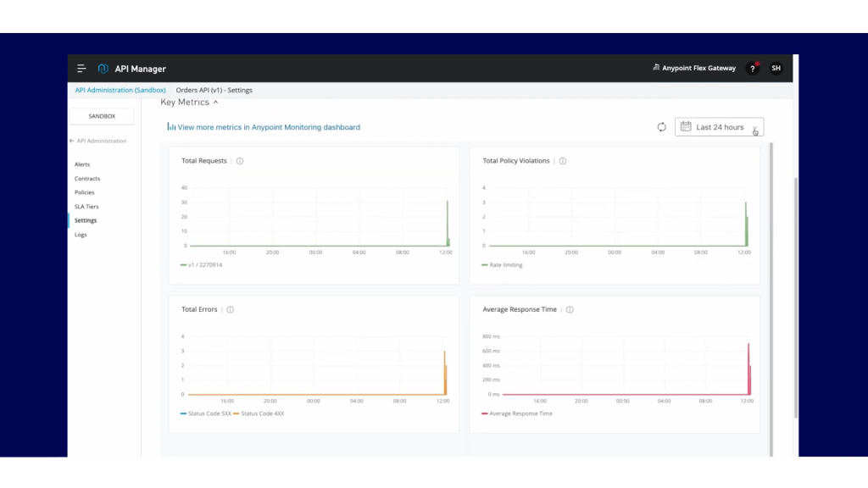Click the Total Requests info icon
The image size is (868, 488).
pos(240,161)
